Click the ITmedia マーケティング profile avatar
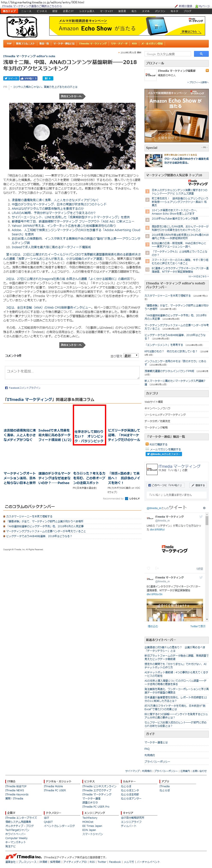This screenshot has width=212, height=868. 151,75
